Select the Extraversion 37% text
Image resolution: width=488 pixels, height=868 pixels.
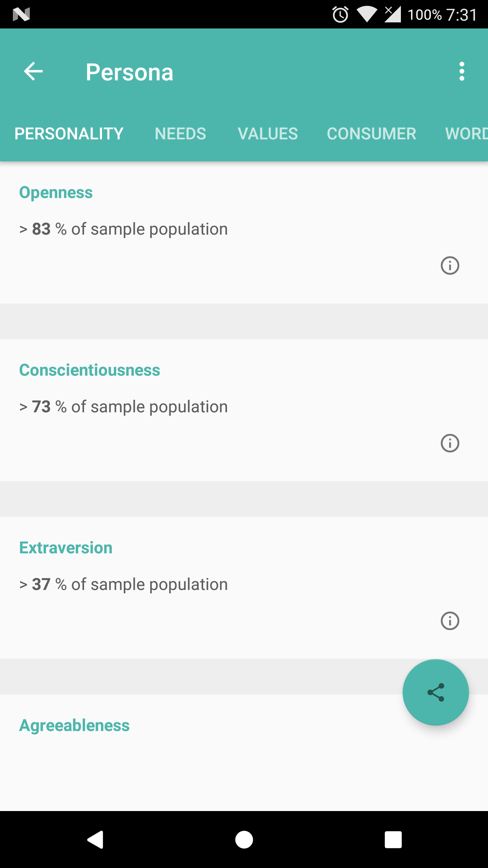(x=123, y=584)
